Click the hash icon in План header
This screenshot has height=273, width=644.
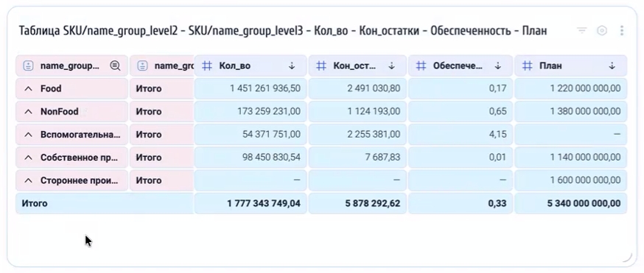pos(528,65)
